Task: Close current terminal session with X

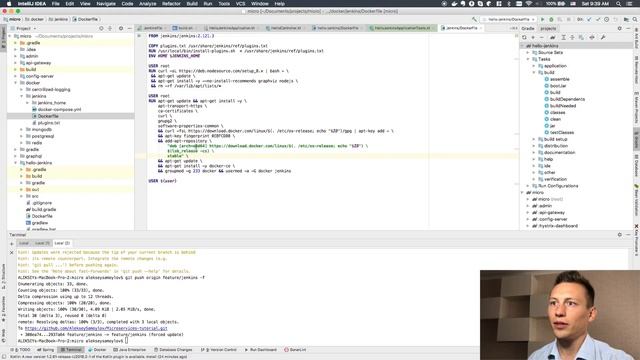Action: click(x=11, y=253)
